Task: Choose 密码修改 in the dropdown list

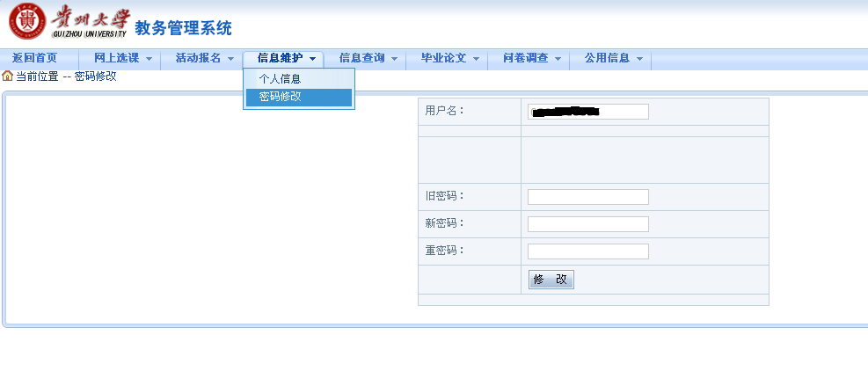Action: point(280,97)
